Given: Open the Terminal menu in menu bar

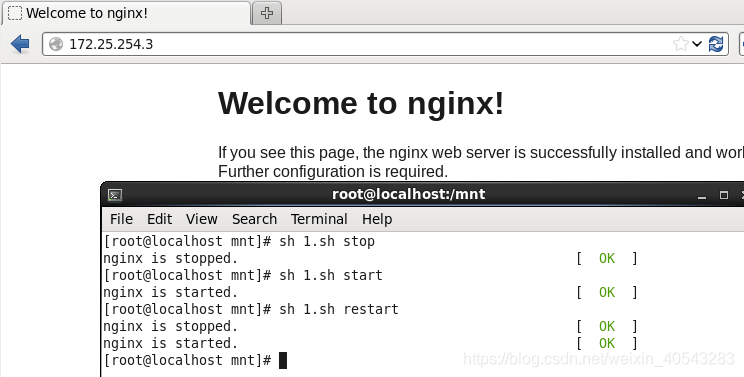Looking at the screenshot, I should [x=319, y=219].
